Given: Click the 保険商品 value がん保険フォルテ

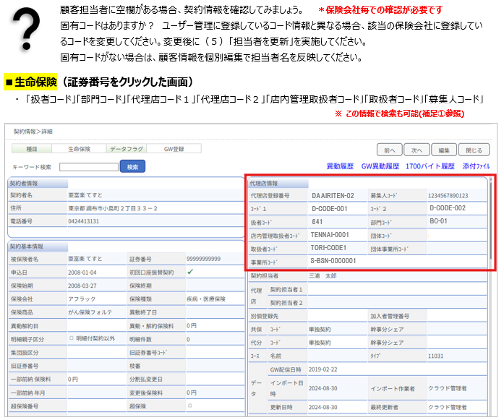Looking at the screenshot, I should 90,312.
